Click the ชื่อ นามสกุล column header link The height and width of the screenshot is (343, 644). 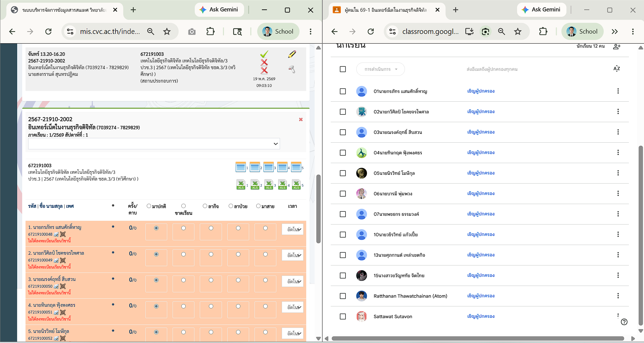click(51, 206)
